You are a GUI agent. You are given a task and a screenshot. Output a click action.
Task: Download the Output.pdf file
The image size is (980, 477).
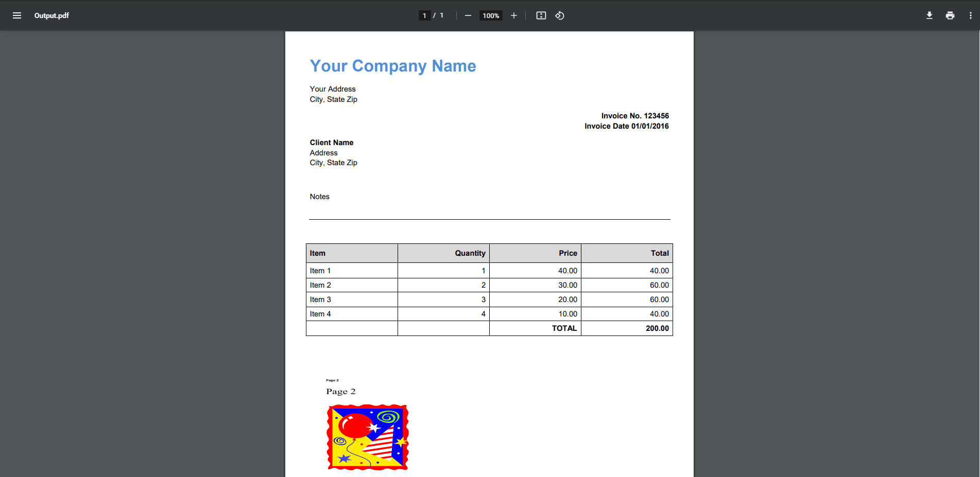[929, 15]
